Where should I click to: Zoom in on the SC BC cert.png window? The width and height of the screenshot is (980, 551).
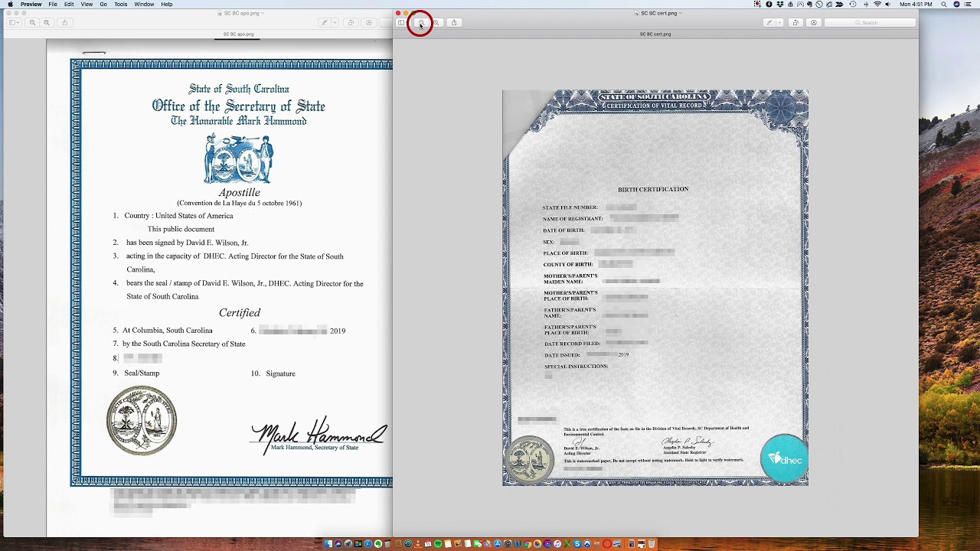click(x=436, y=23)
